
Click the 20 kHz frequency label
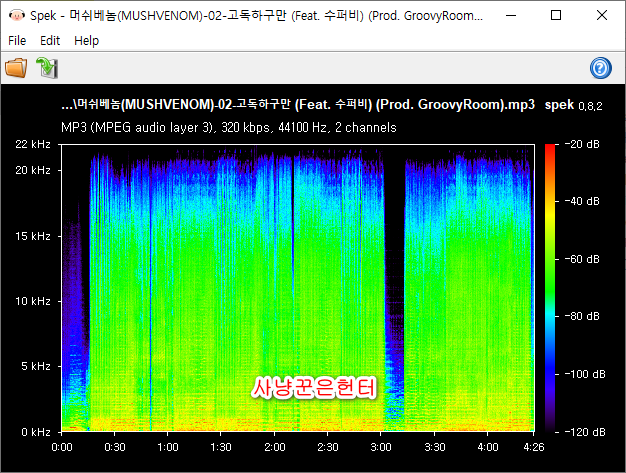click(x=33, y=170)
